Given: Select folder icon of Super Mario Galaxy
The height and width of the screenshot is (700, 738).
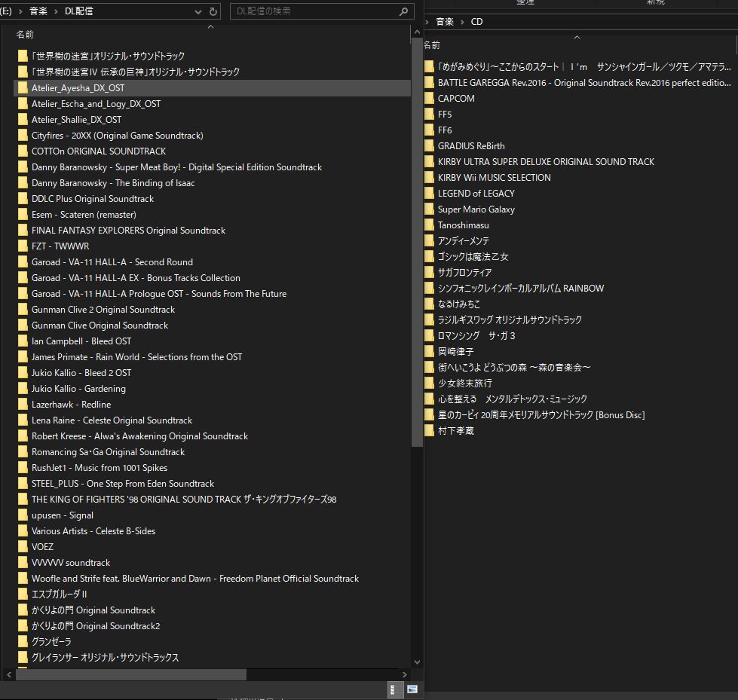Looking at the screenshot, I should (429, 209).
